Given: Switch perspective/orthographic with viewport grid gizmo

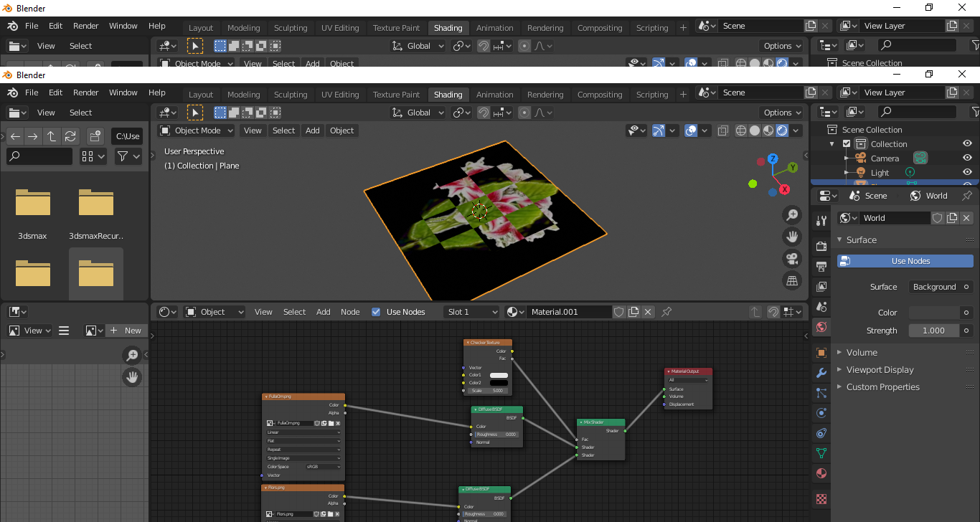Looking at the screenshot, I should (792, 280).
